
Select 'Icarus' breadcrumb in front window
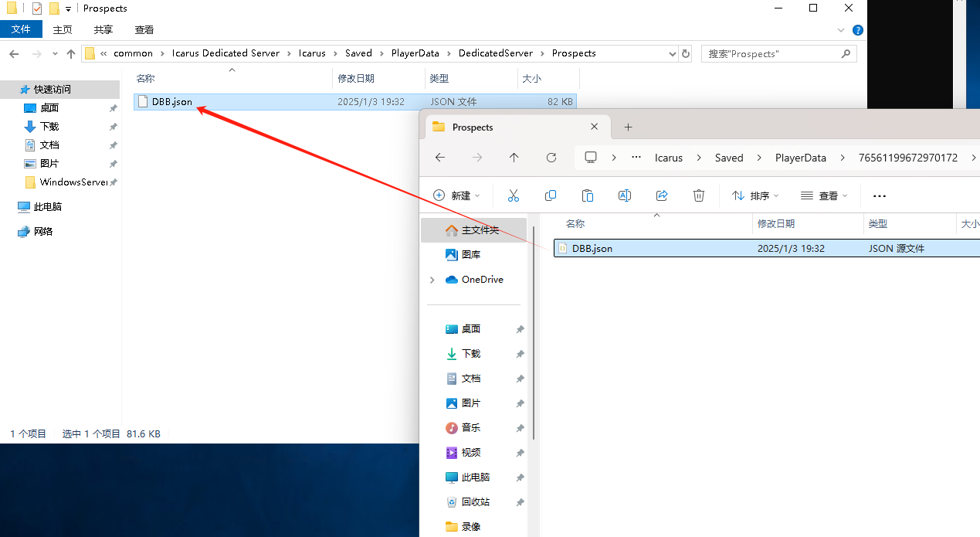[669, 158]
